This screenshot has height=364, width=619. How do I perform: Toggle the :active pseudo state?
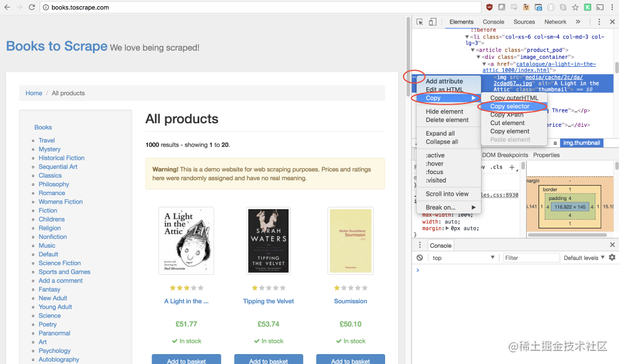[x=448, y=155]
